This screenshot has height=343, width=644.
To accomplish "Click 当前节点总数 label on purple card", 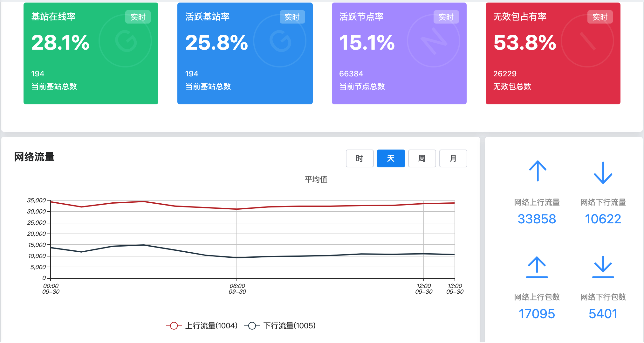I will (362, 86).
